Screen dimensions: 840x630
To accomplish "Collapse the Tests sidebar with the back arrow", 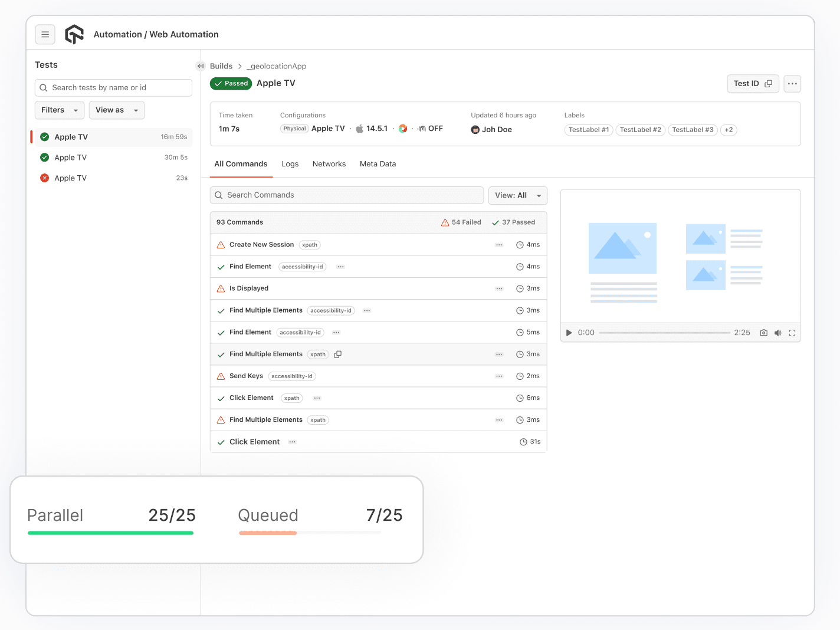I will (x=201, y=66).
